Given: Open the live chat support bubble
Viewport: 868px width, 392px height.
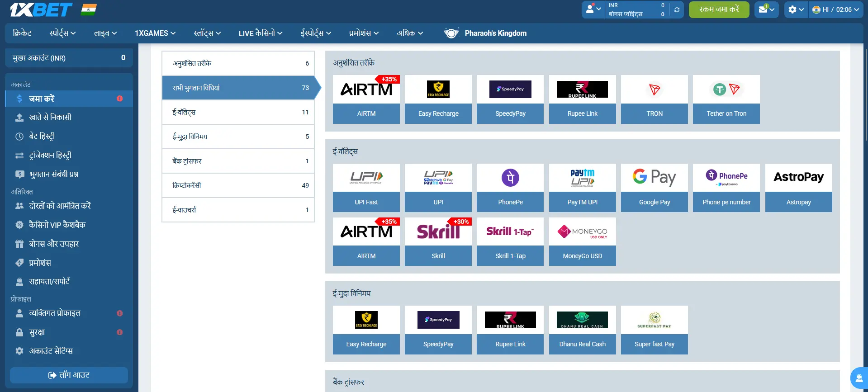Looking at the screenshot, I should point(859,378).
